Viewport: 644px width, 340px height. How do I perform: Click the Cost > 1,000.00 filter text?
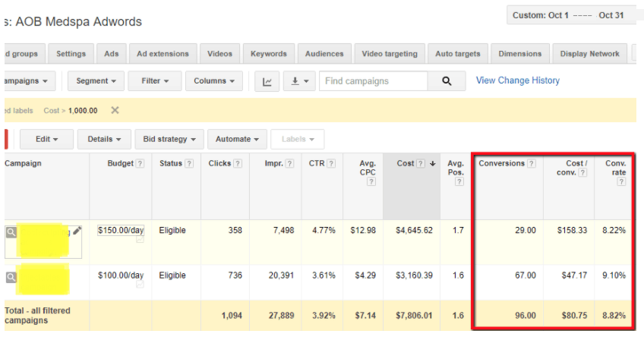(71, 111)
